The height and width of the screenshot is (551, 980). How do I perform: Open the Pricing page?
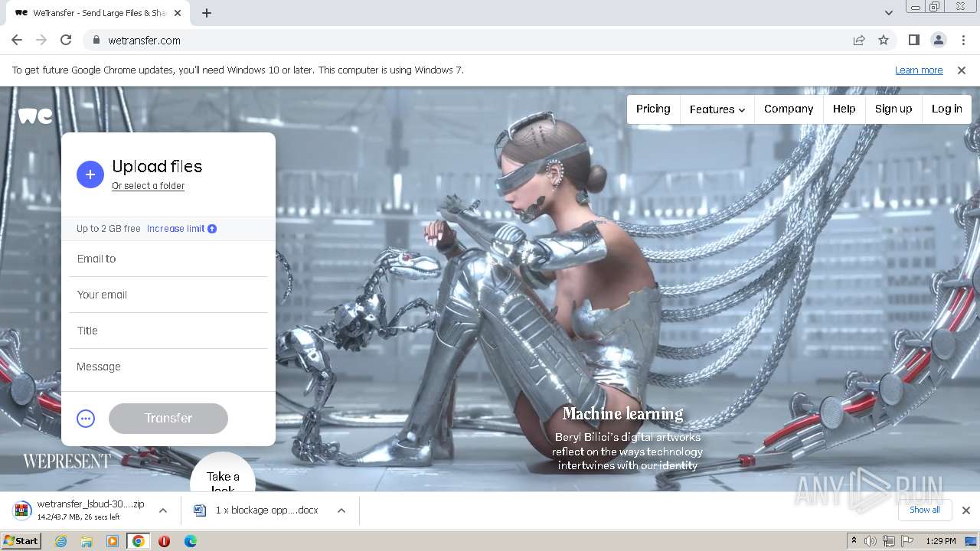(653, 109)
